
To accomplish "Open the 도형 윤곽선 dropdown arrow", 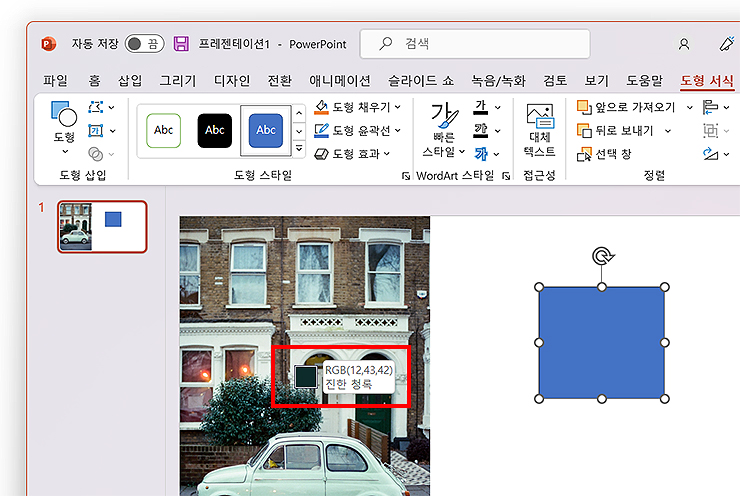I will [x=397, y=130].
